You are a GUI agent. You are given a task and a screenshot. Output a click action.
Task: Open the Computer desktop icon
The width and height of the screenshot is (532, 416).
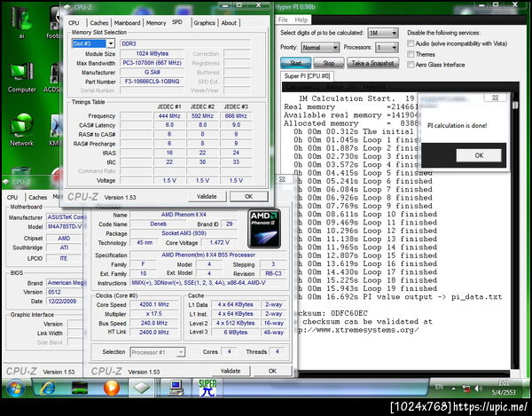[21, 78]
